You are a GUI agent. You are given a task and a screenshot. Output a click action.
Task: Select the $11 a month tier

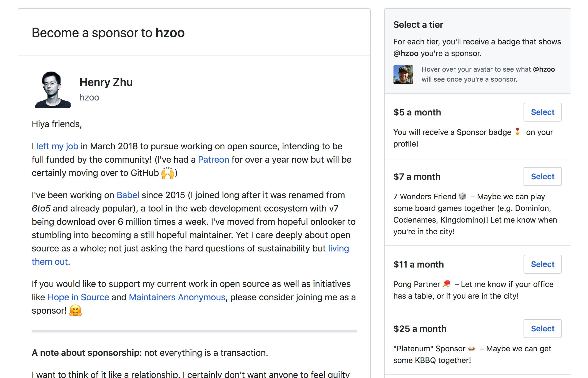click(542, 264)
